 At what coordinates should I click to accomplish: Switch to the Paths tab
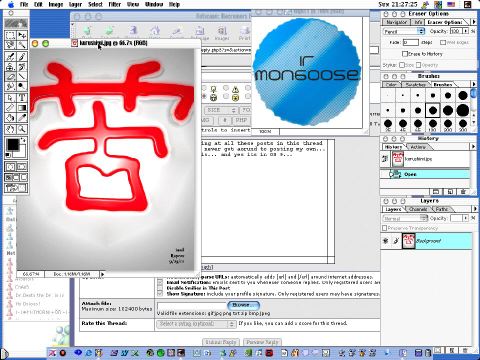coord(442,209)
